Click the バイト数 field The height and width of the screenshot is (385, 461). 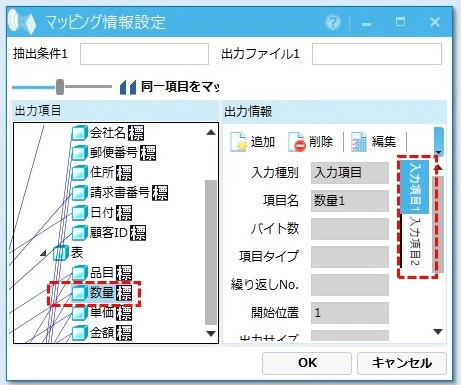coord(350,229)
